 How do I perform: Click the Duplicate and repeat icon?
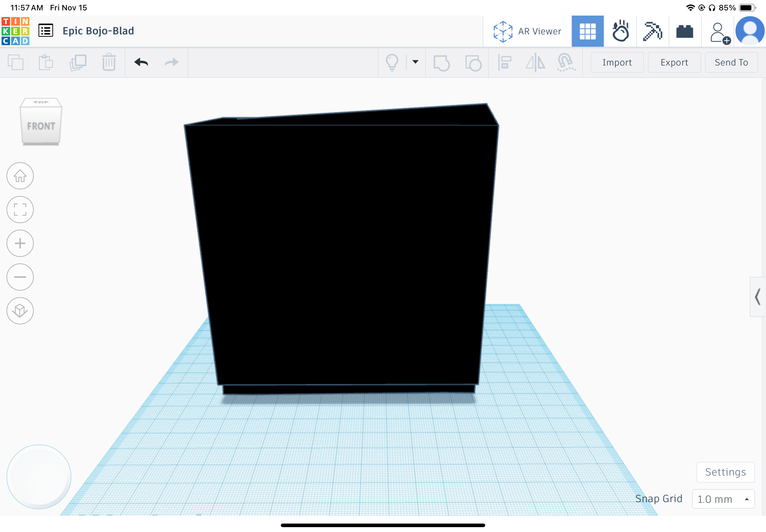tap(78, 62)
